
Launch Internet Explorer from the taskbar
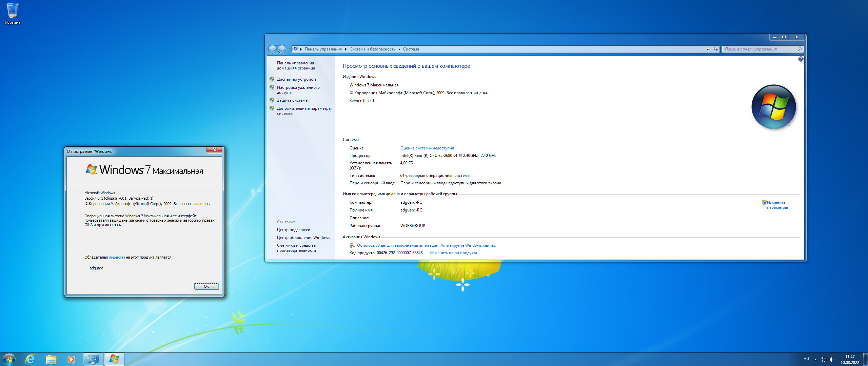click(x=31, y=359)
